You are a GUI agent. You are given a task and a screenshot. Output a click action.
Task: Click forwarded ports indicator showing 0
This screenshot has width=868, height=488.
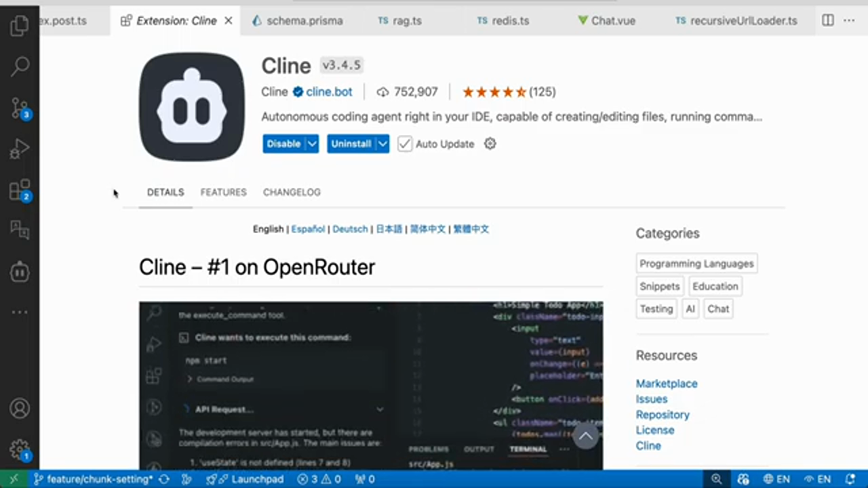pyautogui.click(x=365, y=479)
